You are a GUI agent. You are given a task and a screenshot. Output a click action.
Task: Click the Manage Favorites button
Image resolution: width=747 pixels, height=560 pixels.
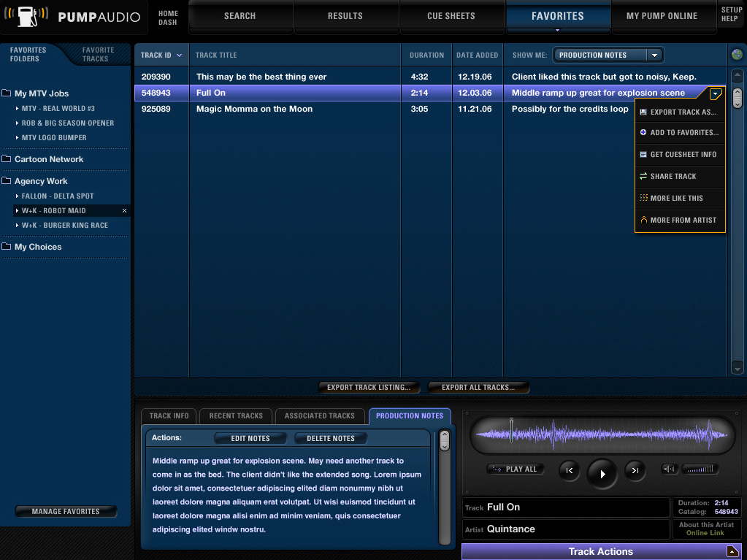pyautogui.click(x=66, y=511)
